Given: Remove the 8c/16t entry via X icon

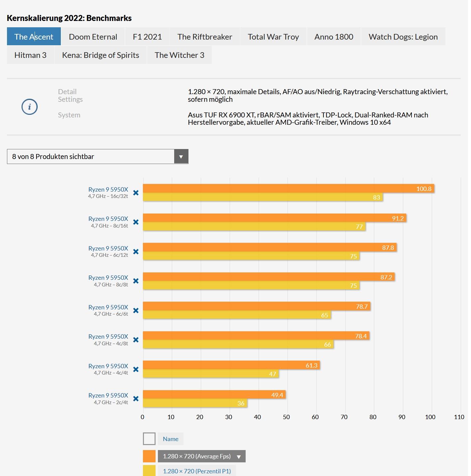Looking at the screenshot, I should click(136, 222).
